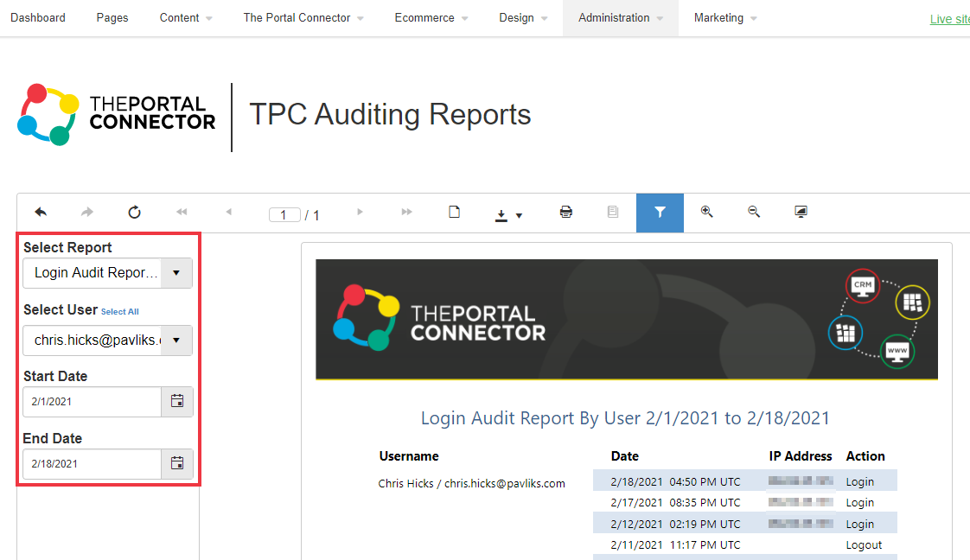
Task: Click the Select All link
Action: click(x=120, y=311)
